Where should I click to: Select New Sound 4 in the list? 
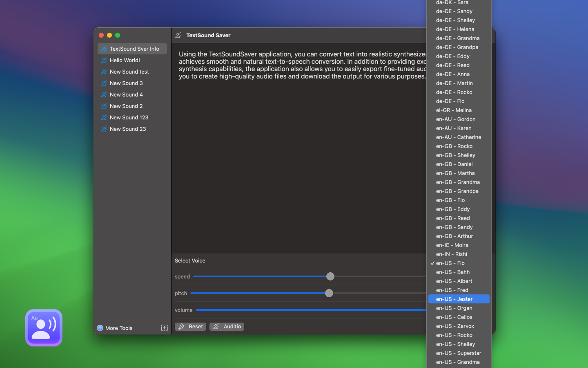pos(132,94)
